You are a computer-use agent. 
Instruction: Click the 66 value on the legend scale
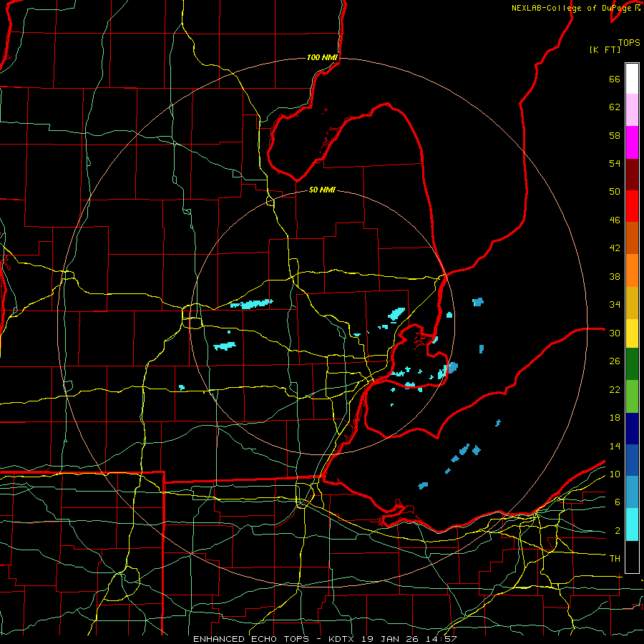tap(615, 79)
